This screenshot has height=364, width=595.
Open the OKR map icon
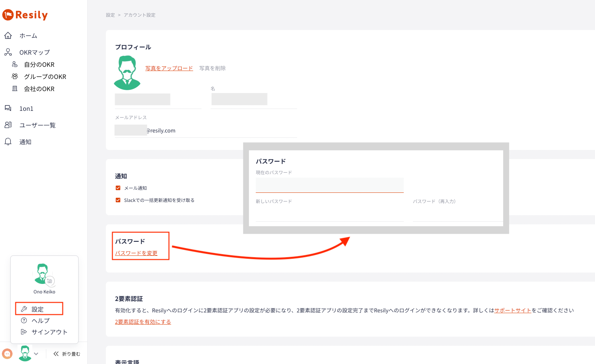(x=8, y=52)
